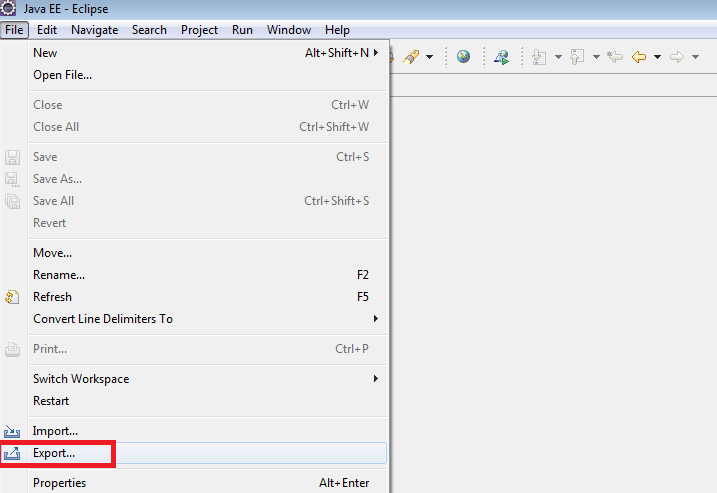Click the Export menu icon

[12, 453]
